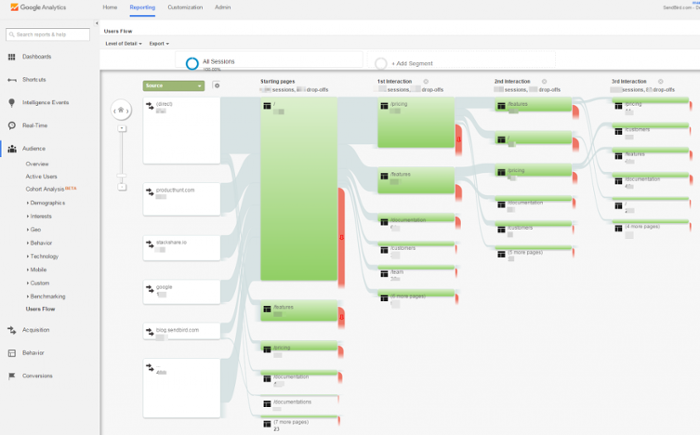Expand the Demographics tree item

pos(46,203)
